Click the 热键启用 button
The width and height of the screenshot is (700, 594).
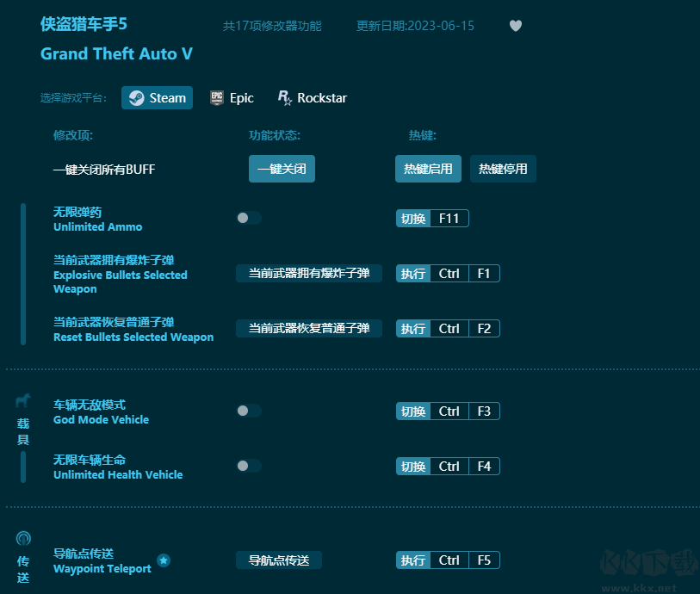point(428,169)
